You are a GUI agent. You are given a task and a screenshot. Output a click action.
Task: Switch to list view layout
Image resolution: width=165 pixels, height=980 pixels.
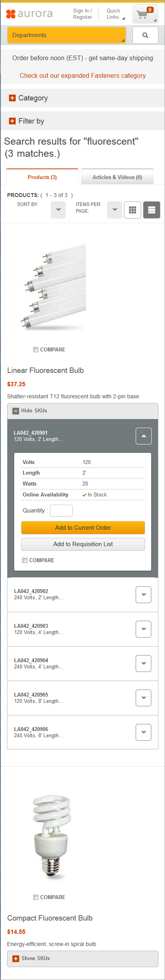click(x=152, y=210)
